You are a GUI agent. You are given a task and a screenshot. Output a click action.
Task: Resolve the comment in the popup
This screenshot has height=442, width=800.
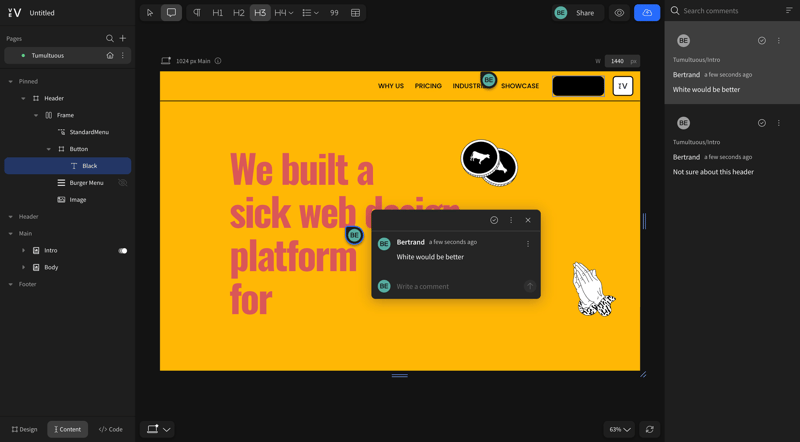(494, 220)
